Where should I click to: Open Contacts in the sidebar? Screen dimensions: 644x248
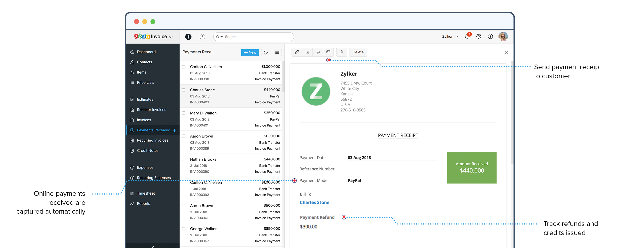point(153,62)
